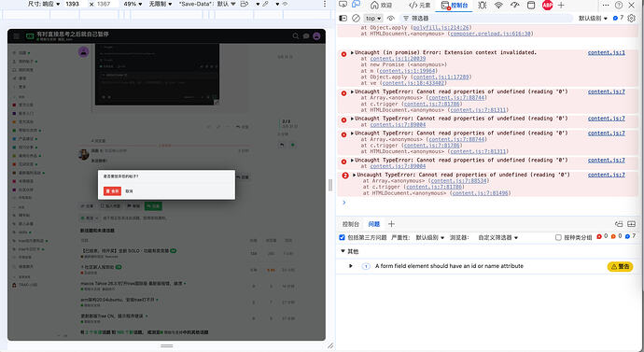Add drawer tool with plus icon
644x352 pixels.
pos(391,224)
